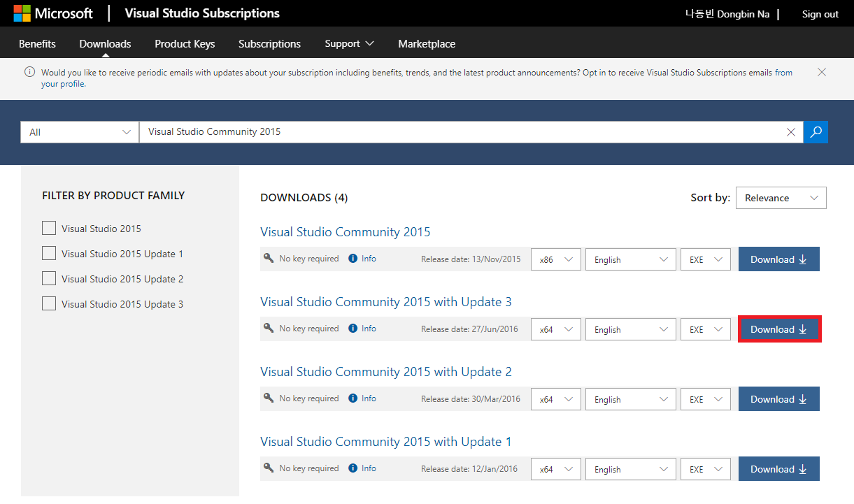Open the Sort by Relevance dropdown
The width and height of the screenshot is (854, 504).
[781, 198]
